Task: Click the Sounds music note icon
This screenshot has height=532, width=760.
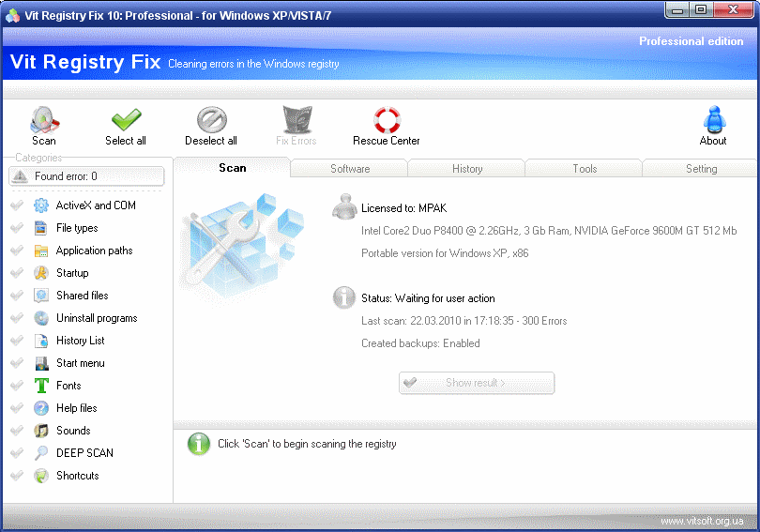Action: tap(41, 431)
